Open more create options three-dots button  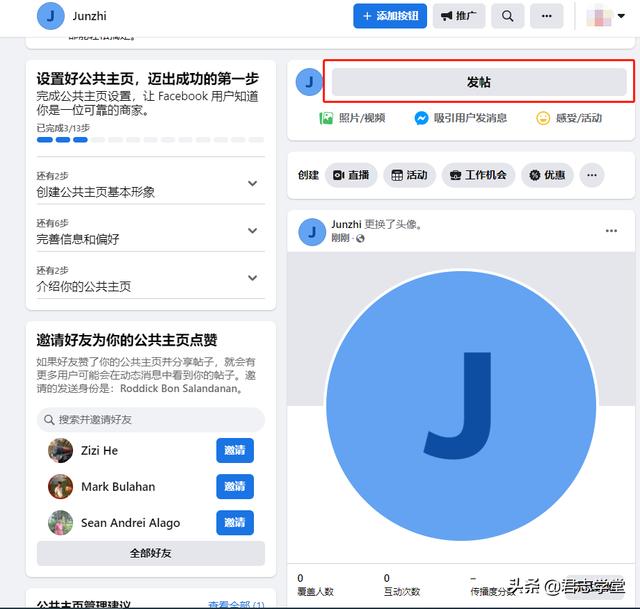tap(592, 175)
